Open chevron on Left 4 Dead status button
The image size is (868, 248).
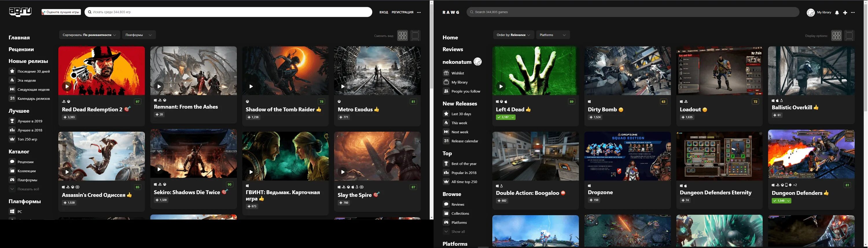point(513,117)
